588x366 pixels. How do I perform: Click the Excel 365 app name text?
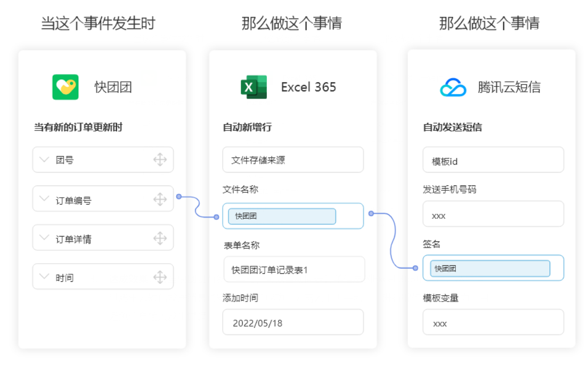click(x=308, y=87)
